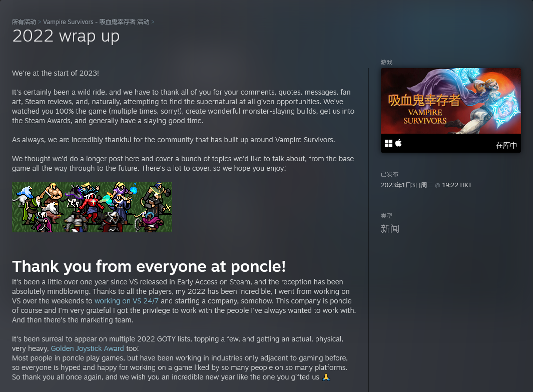This screenshot has width=533, height=392.
Task: Click the pixel-art characters banner image
Action: point(92,207)
